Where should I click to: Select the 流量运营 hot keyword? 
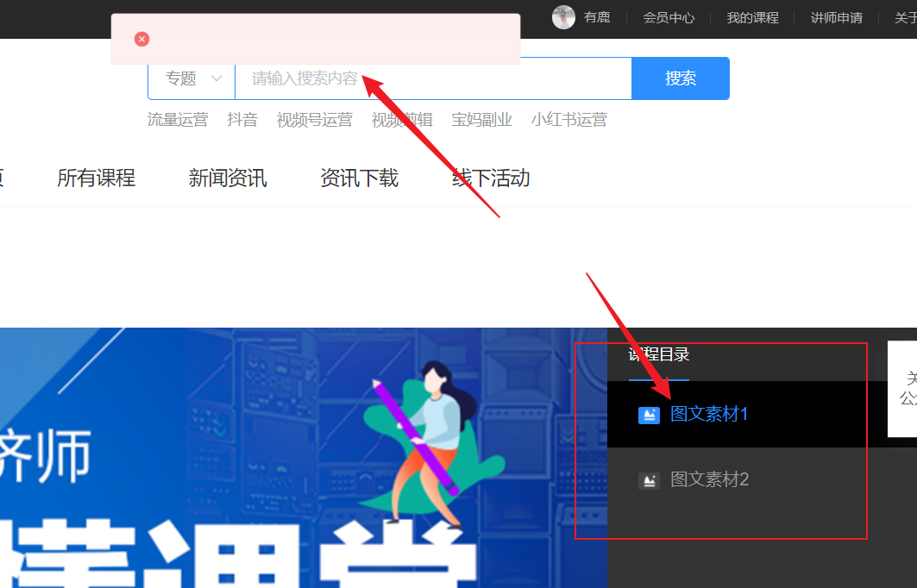(x=178, y=120)
